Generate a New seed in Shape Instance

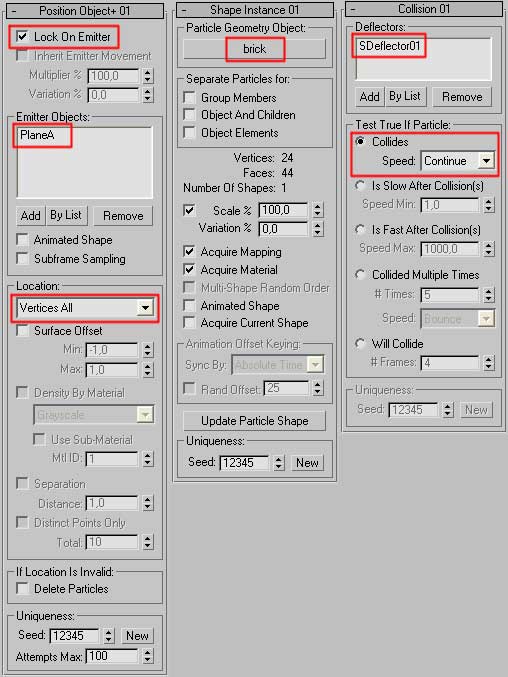coord(307,463)
